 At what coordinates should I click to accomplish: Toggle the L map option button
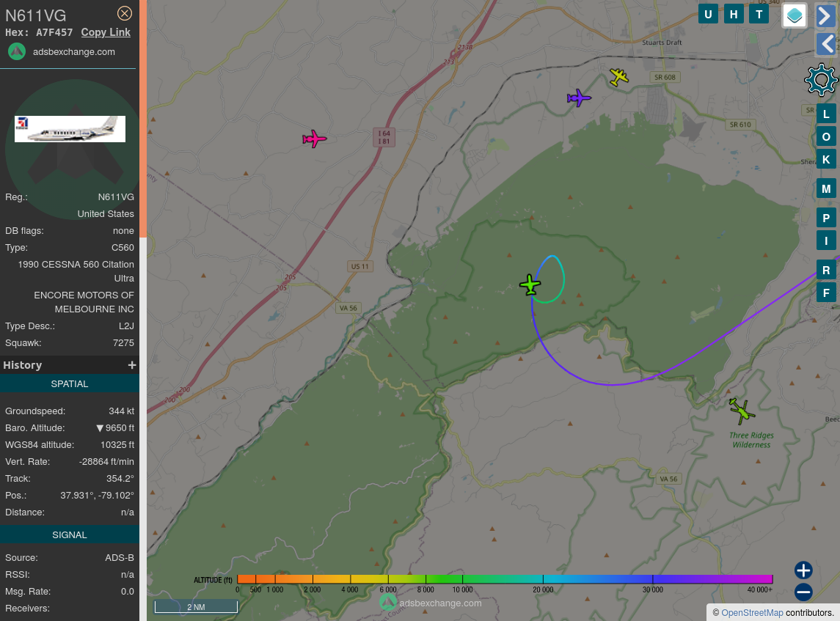pyautogui.click(x=826, y=114)
